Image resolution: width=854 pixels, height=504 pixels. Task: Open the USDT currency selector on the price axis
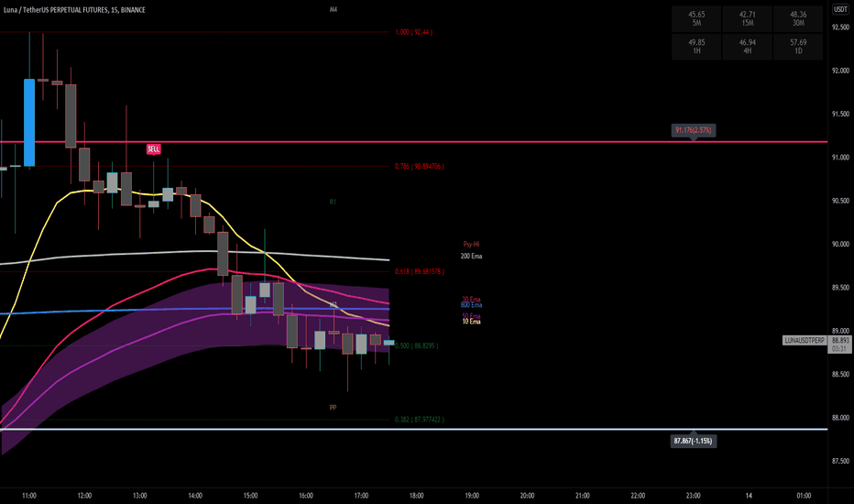tap(840, 9)
